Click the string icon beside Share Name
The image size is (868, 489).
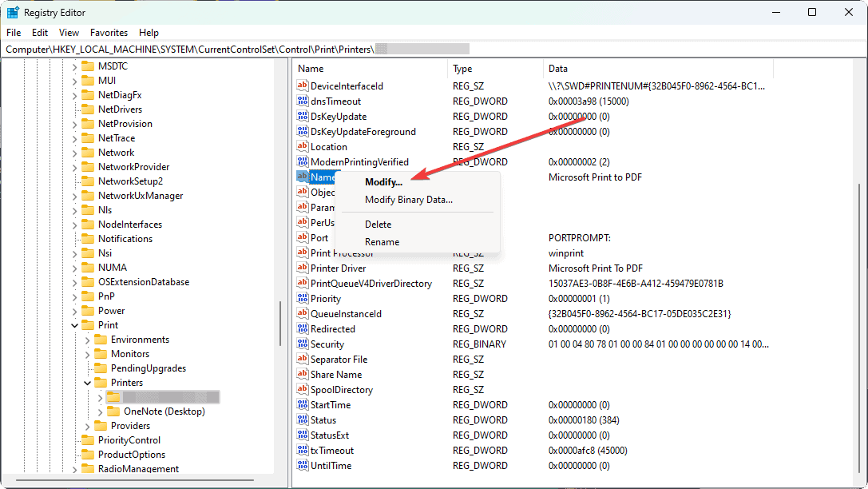[302, 374]
